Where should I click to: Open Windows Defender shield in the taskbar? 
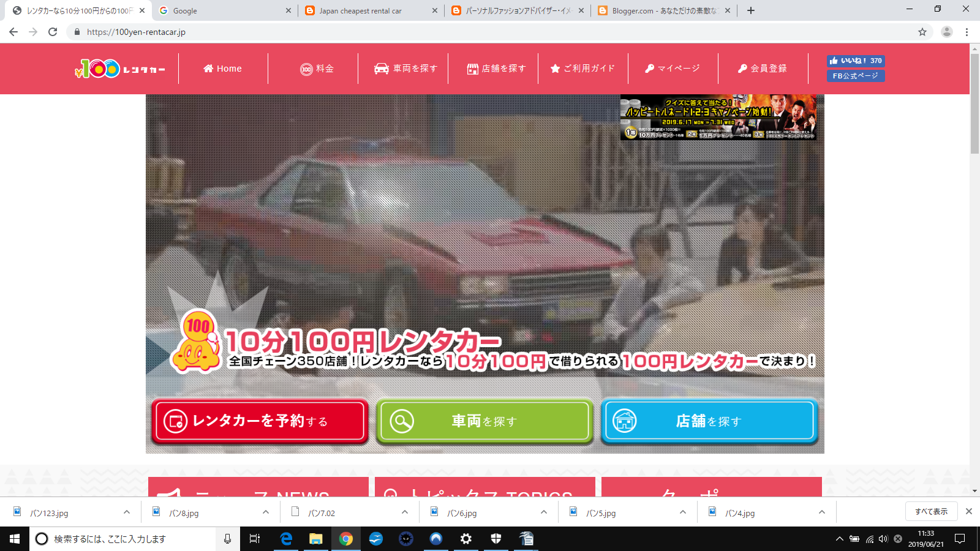[496, 539]
